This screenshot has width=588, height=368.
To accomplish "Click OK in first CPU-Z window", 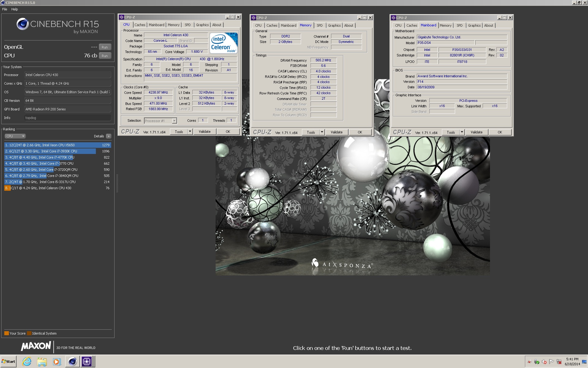I will (228, 132).
